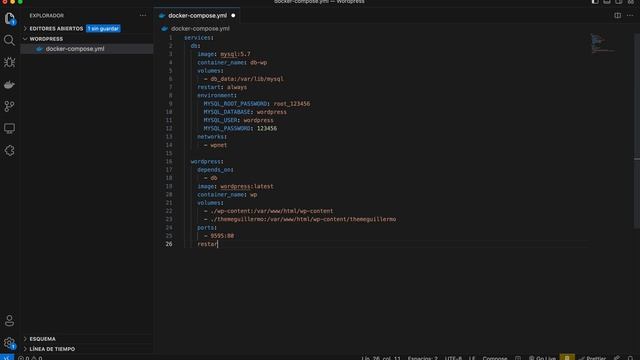Click '123456' MYSQL_PASSWORD value

267,128
